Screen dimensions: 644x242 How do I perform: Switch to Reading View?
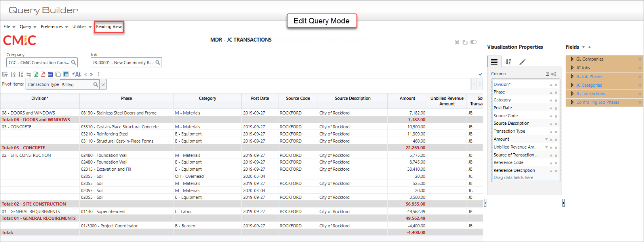click(109, 27)
